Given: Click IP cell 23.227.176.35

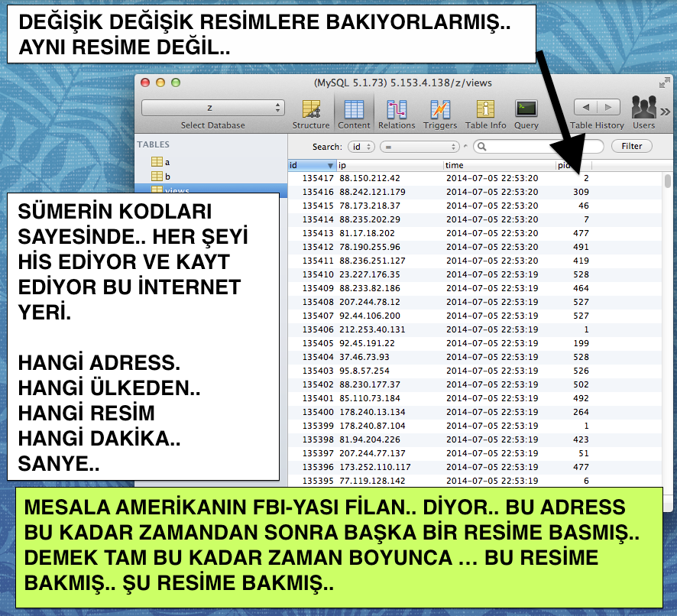Looking at the screenshot, I should coord(370,274).
